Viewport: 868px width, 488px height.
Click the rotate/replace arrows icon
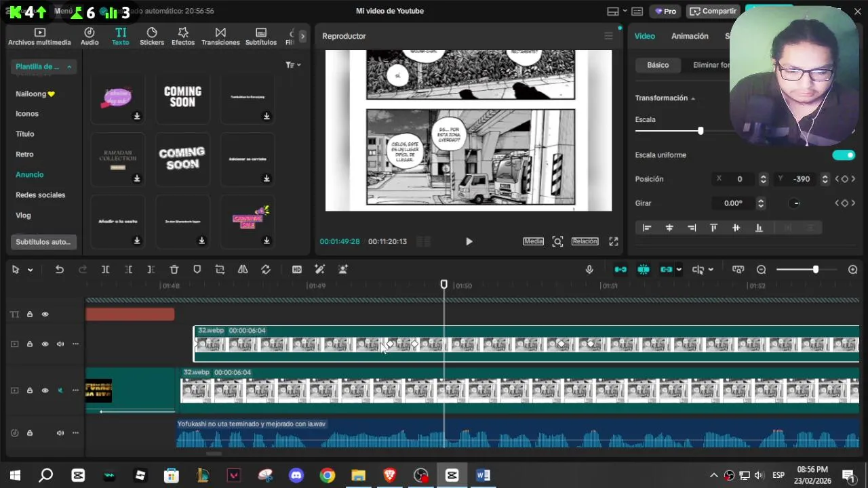[266, 270]
